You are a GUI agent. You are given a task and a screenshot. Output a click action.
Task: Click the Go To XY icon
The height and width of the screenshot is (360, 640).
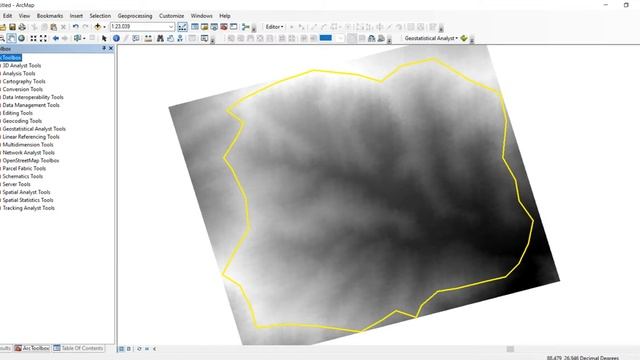click(180, 38)
